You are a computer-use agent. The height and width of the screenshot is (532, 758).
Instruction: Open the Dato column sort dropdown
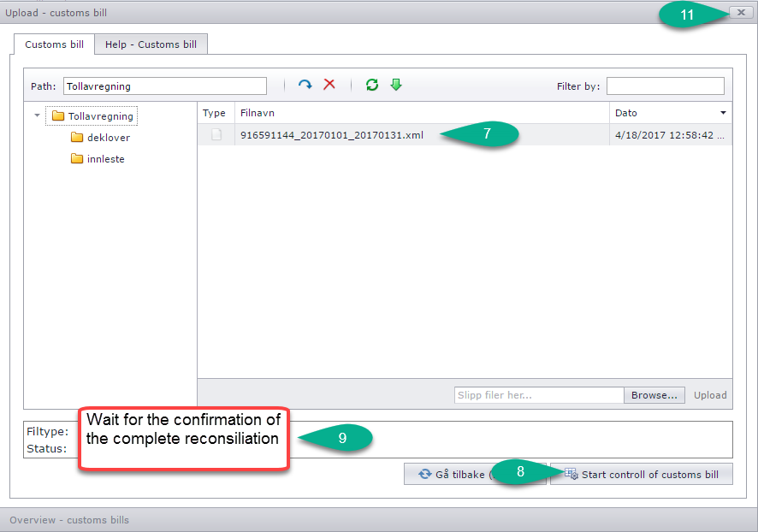click(x=723, y=113)
